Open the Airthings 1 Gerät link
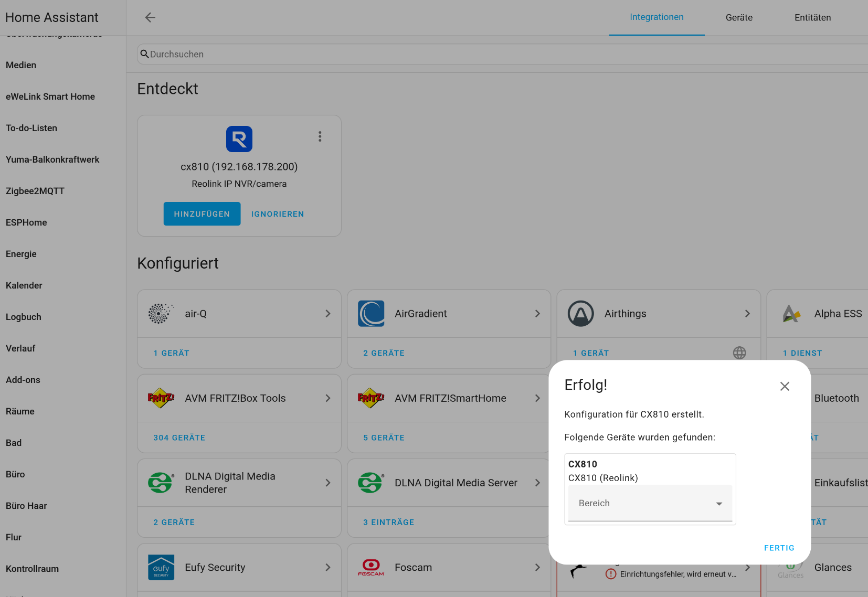 [x=591, y=353]
